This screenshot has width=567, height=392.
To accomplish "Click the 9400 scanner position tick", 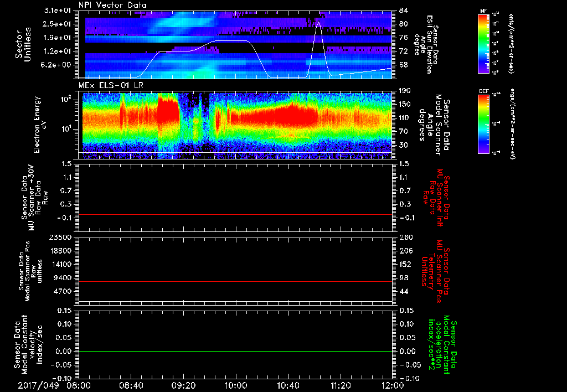I will (63, 278).
